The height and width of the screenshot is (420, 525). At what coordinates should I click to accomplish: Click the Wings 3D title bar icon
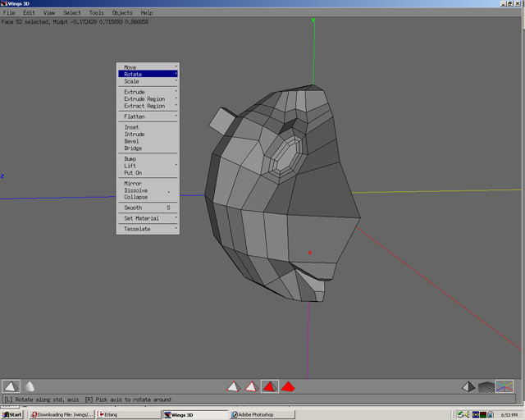pos(3,3)
